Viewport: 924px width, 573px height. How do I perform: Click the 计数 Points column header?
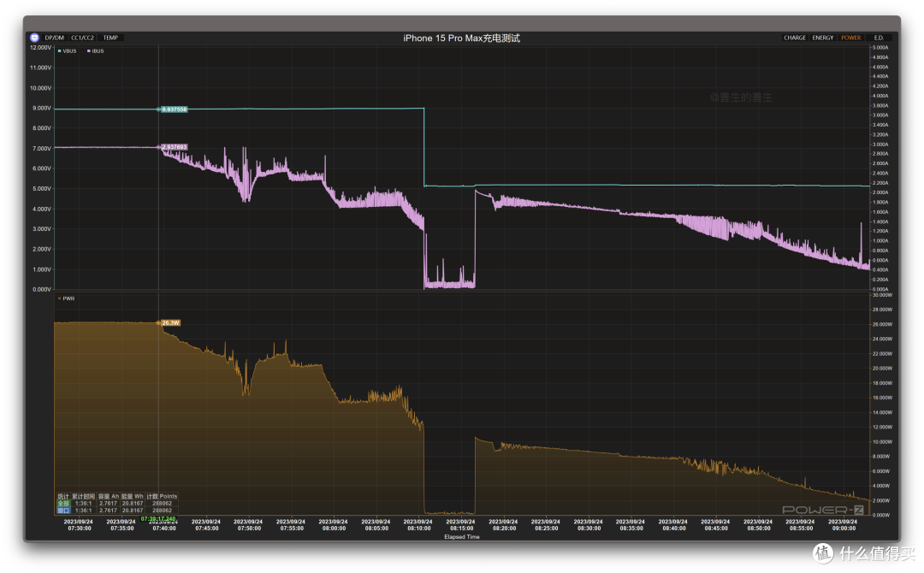point(162,496)
